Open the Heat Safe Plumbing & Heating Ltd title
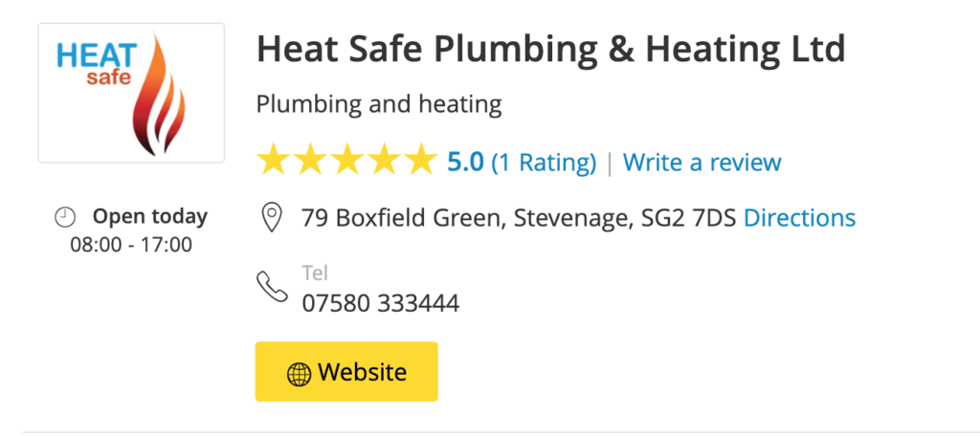The width and height of the screenshot is (980, 436). click(x=550, y=50)
